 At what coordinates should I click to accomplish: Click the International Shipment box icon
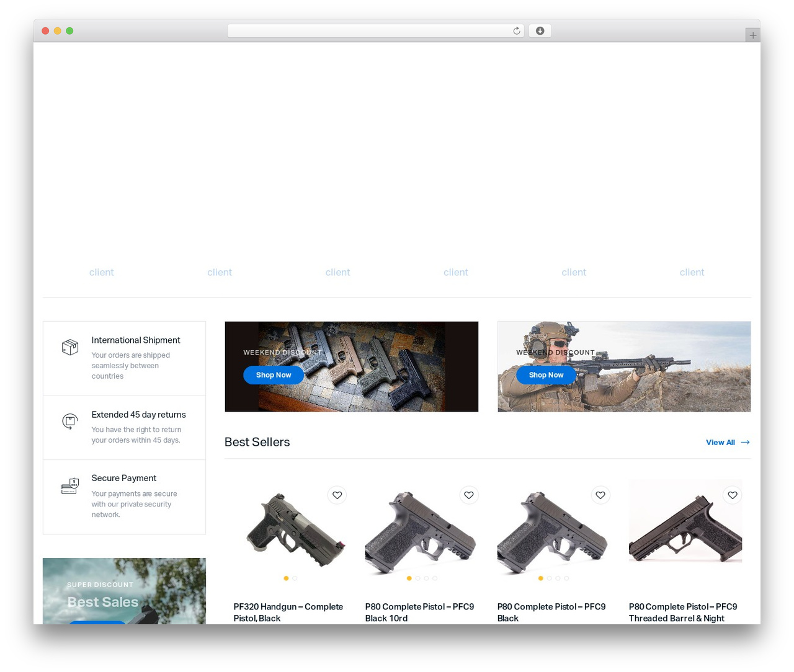click(70, 347)
